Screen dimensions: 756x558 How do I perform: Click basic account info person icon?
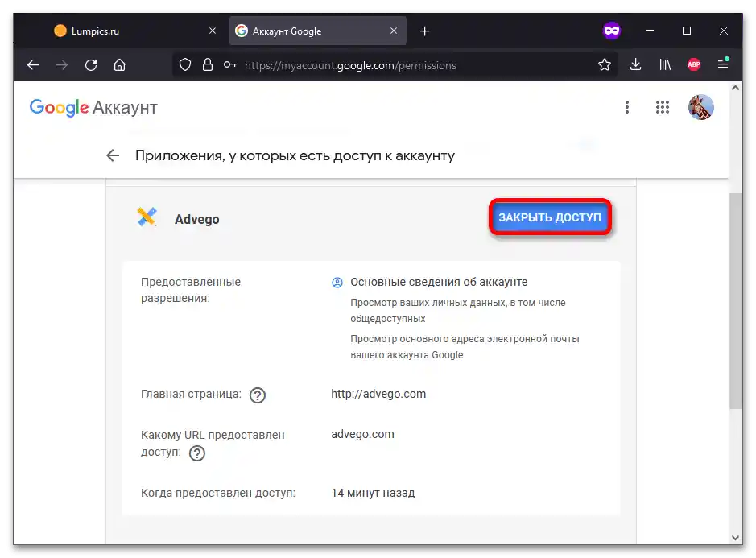click(x=337, y=283)
